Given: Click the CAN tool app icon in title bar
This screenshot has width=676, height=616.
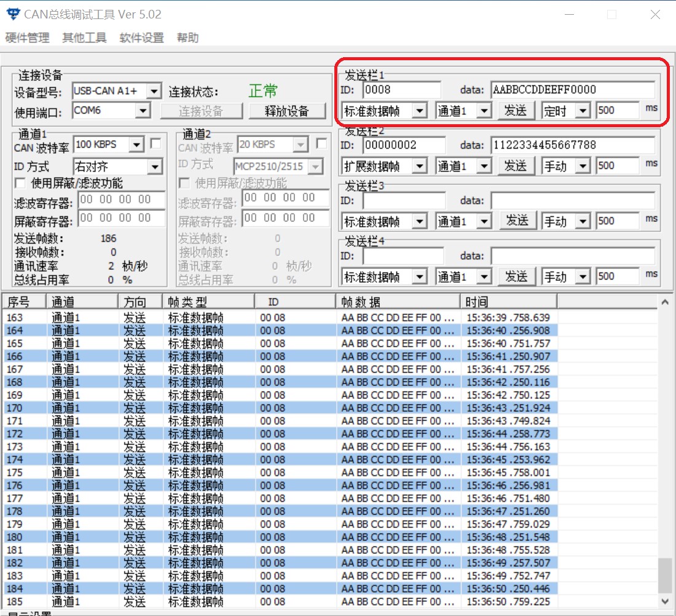Looking at the screenshot, I should (14, 14).
